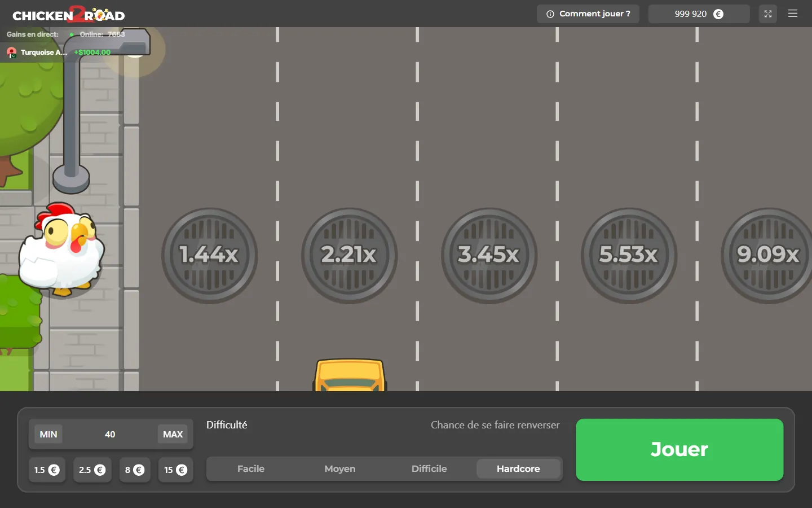The width and height of the screenshot is (812, 508).
Task: Select Hardcore difficulty
Action: click(518, 468)
